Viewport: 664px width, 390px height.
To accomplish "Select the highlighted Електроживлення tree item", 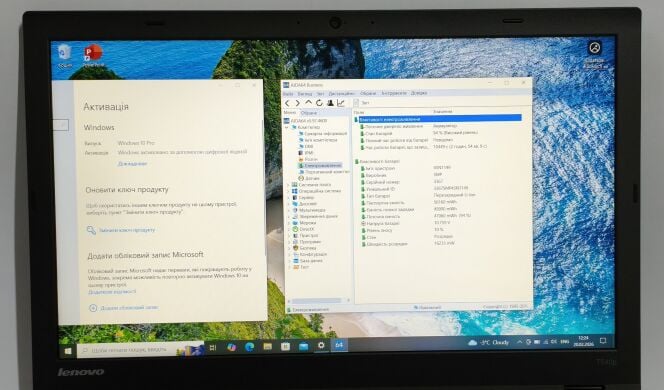I will (320, 165).
